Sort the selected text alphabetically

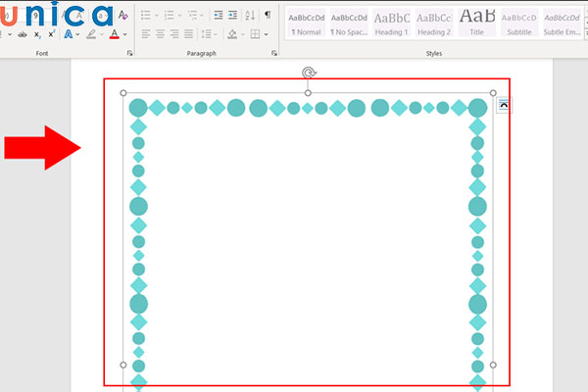tap(250, 15)
